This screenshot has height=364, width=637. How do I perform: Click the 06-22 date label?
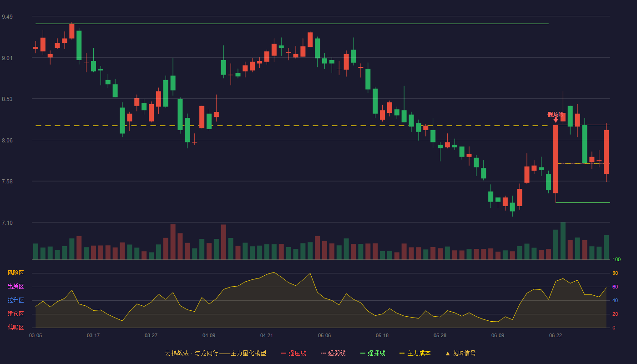556,335
